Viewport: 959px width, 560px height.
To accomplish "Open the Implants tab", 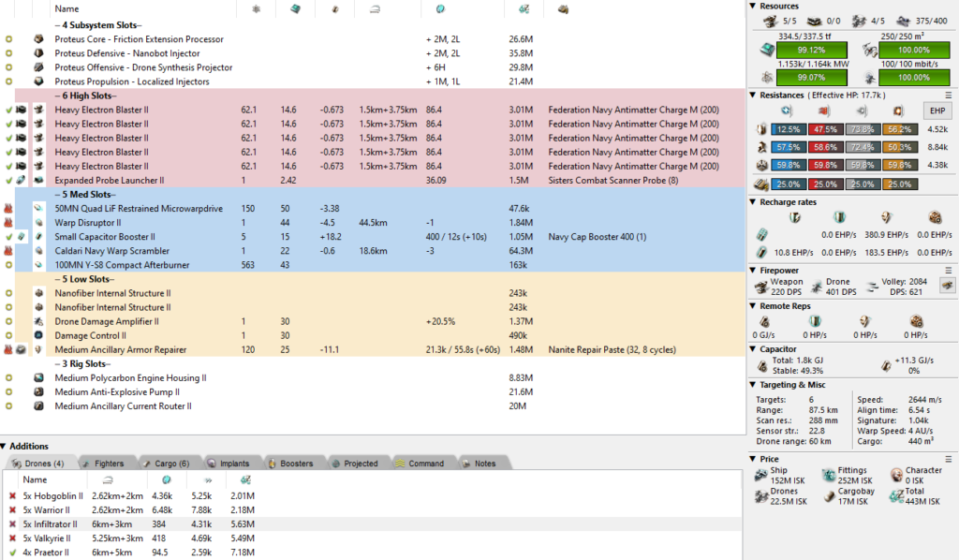I will click(x=228, y=464).
